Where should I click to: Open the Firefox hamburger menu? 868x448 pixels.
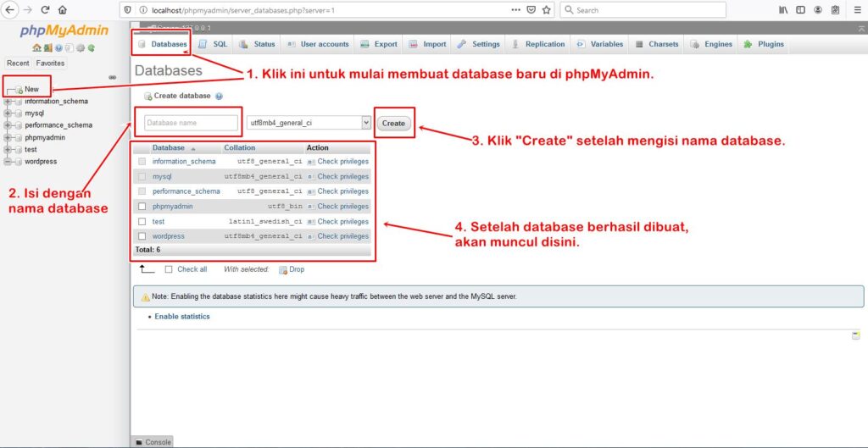pos(858,10)
